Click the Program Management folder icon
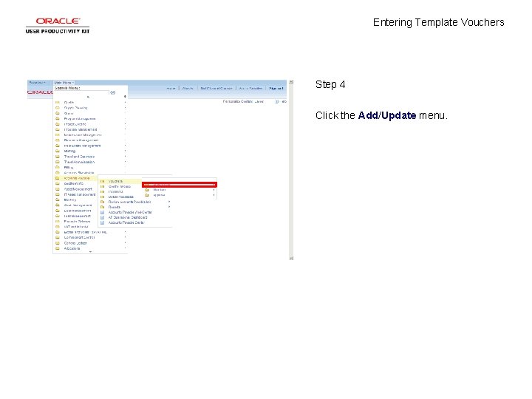The width and height of the screenshot is (532, 399). (58, 119)
